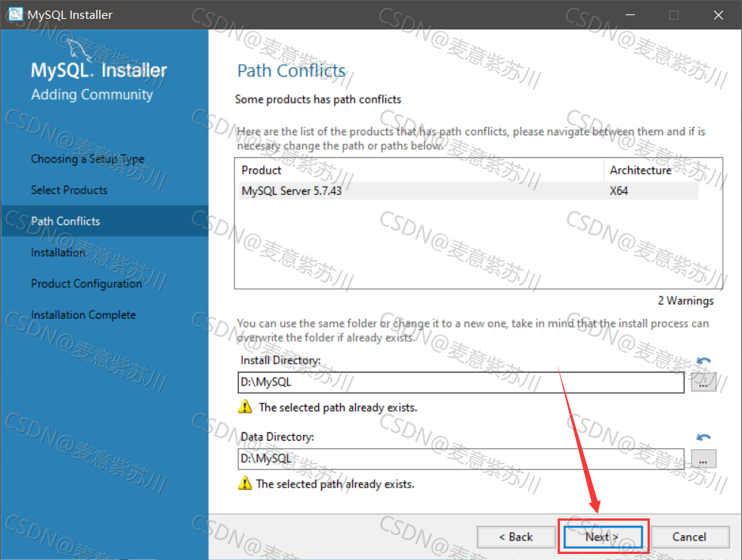
Task: Edit the Data Directory path field
Action: 461,459
